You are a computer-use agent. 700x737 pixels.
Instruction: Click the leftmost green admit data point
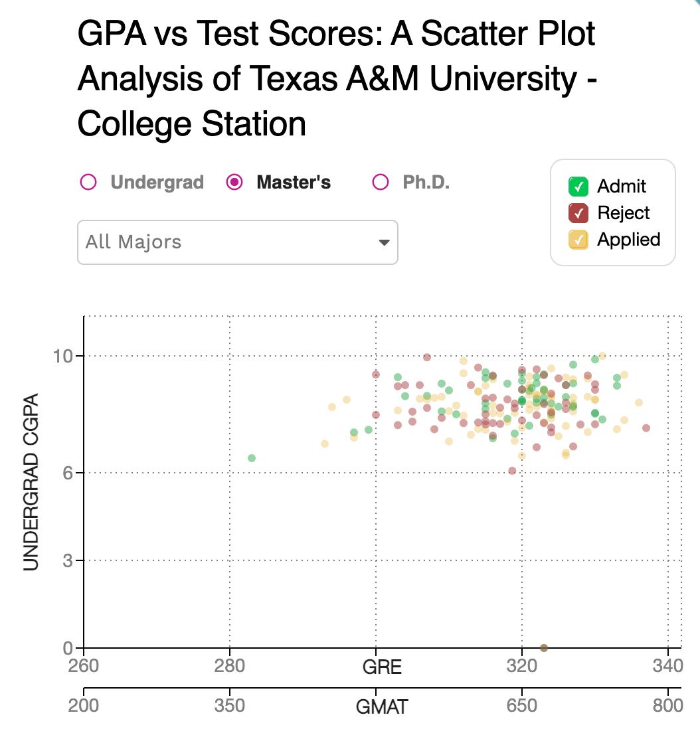pyautogui.click(x=252, y=458)
